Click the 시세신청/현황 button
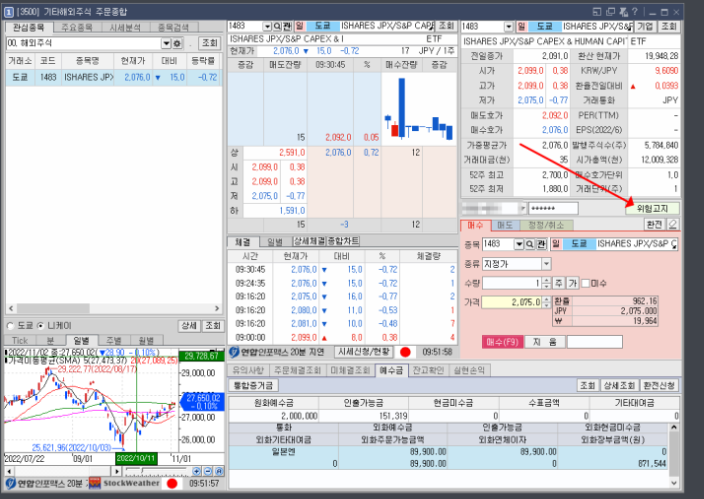Screen dimensions: 704x499 point(364,352)
